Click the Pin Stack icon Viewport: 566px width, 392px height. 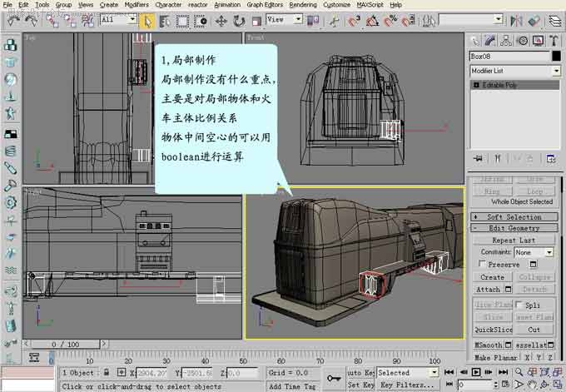[x=479, y=158]
